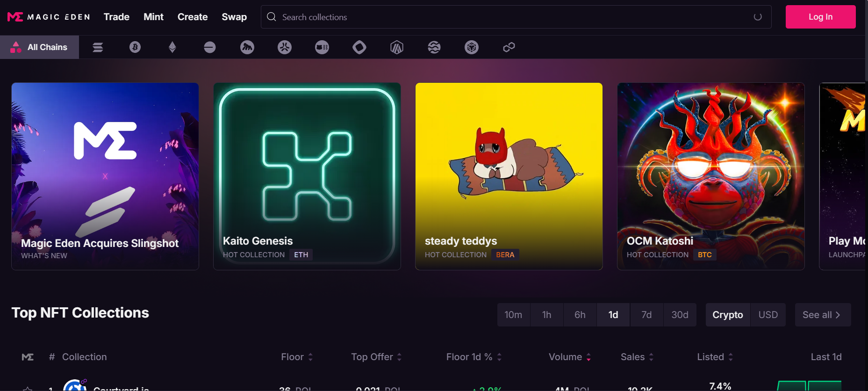Screen dimensions: 868x391
Task: Select the Berachain bear icon
Action: [322, 47]
